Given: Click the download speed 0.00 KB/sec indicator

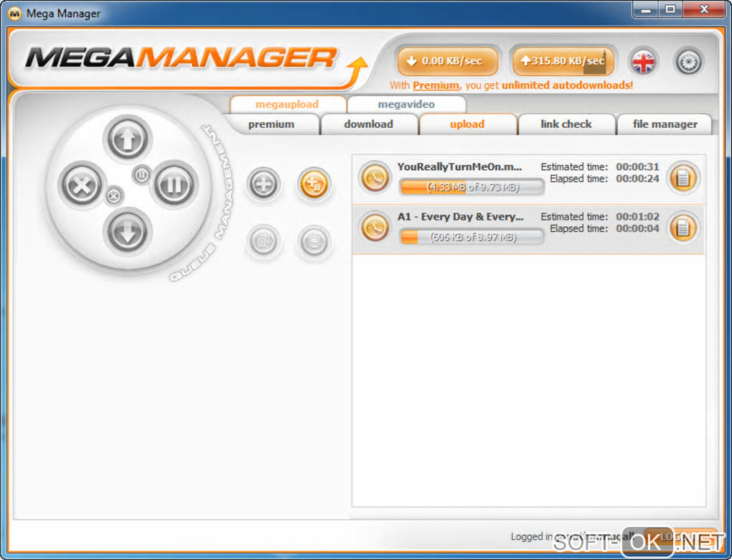Looking at the screenshot, I should [x=447, y=61].
